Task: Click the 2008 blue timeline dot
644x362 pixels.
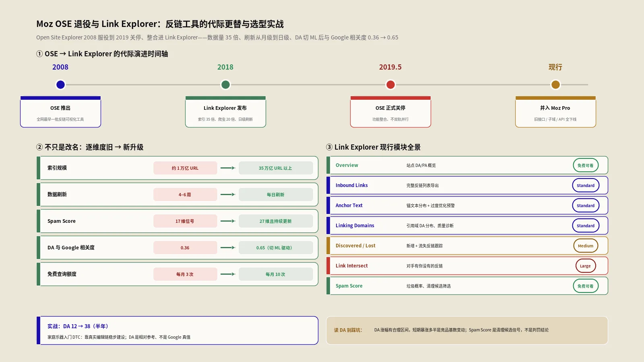Action: point(60,84)
